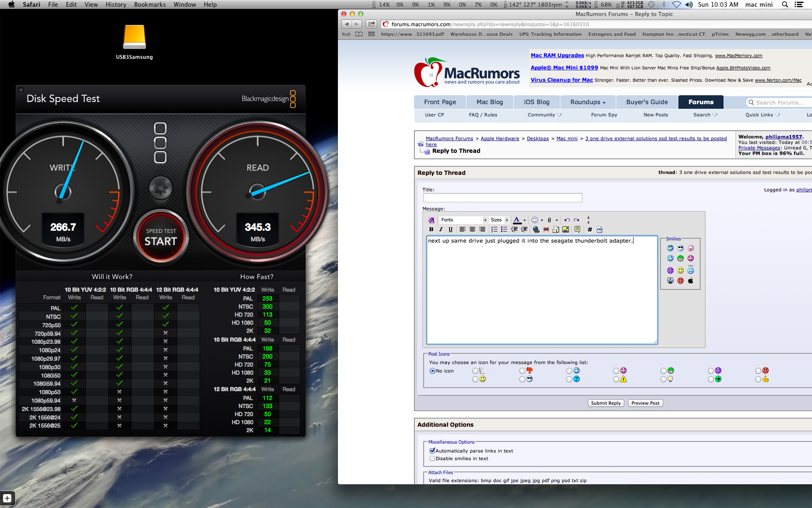The image size is (812, 508).
Task: Click the Insert Image icon in editor
Action: pos(565,229)
